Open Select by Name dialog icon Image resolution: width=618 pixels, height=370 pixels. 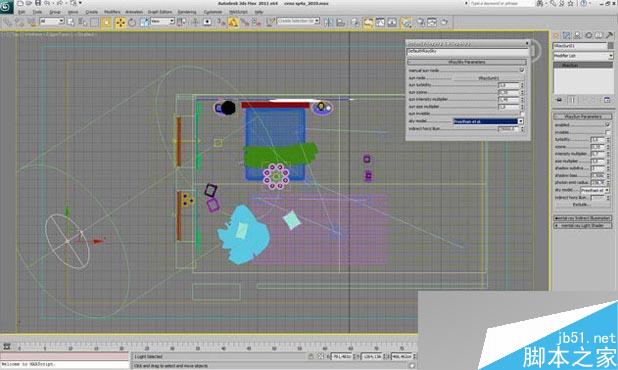click(82, 22)
